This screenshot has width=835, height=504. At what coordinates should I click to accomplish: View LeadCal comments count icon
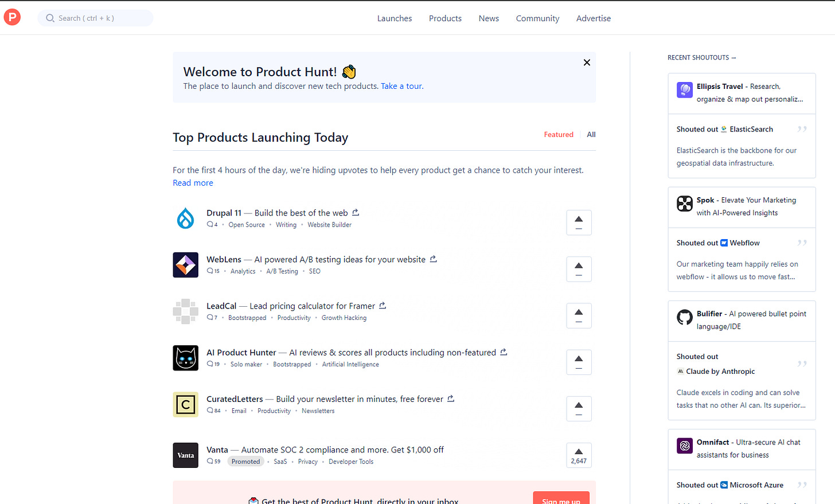[x=210, y=317]
